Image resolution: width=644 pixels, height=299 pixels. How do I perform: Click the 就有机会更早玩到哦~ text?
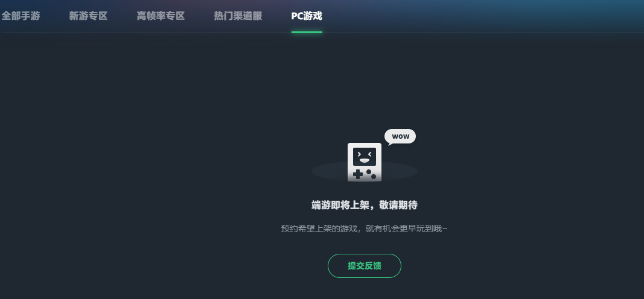coord(406,228)
